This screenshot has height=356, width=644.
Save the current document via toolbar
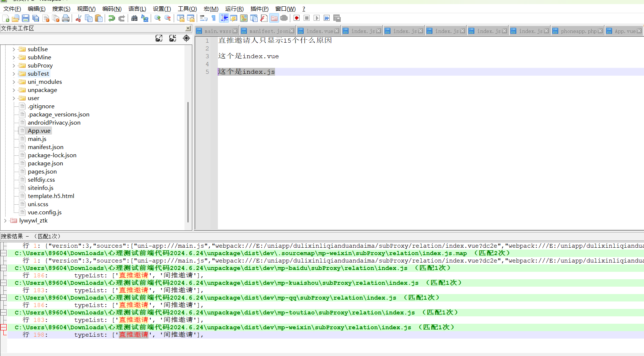click(x=26, y=18)
